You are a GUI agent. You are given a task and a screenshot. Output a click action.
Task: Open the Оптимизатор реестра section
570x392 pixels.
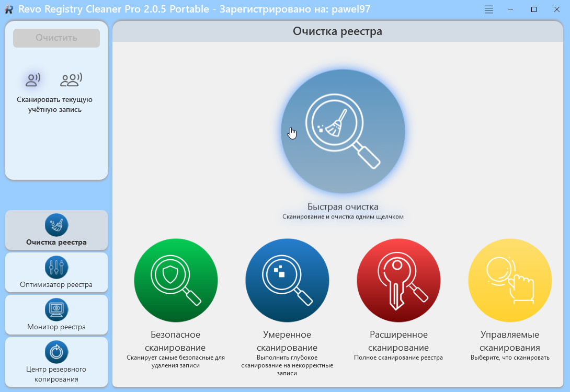pos(56,272)
